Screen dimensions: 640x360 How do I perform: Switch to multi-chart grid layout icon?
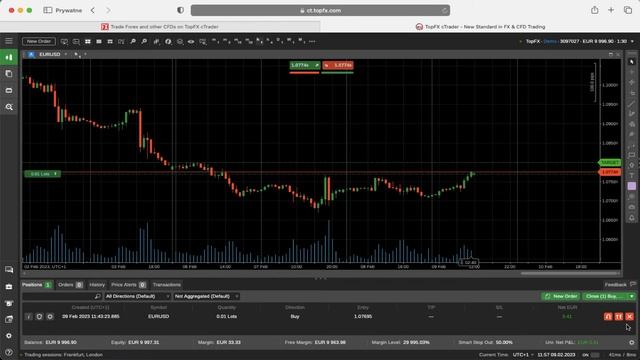[x=88, y=42]
